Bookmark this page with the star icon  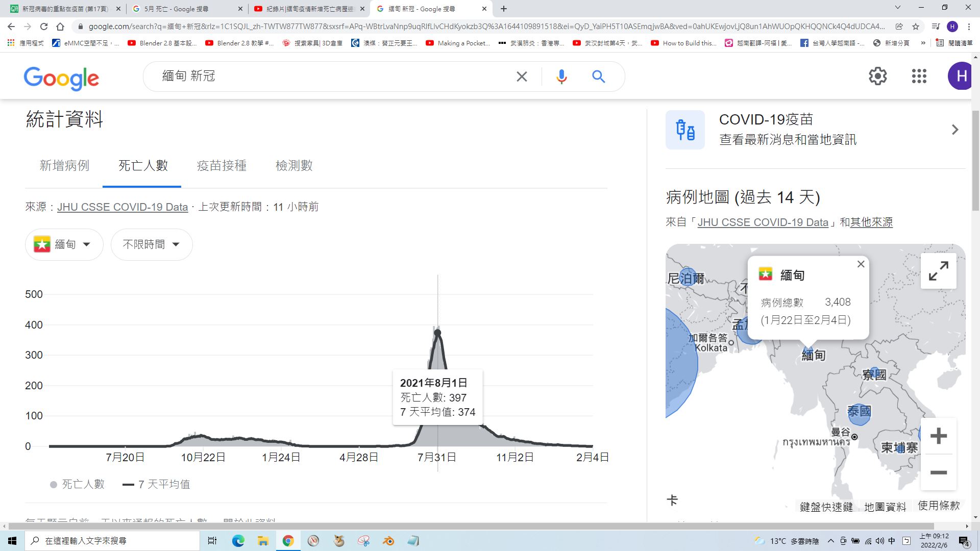(917, 26)
